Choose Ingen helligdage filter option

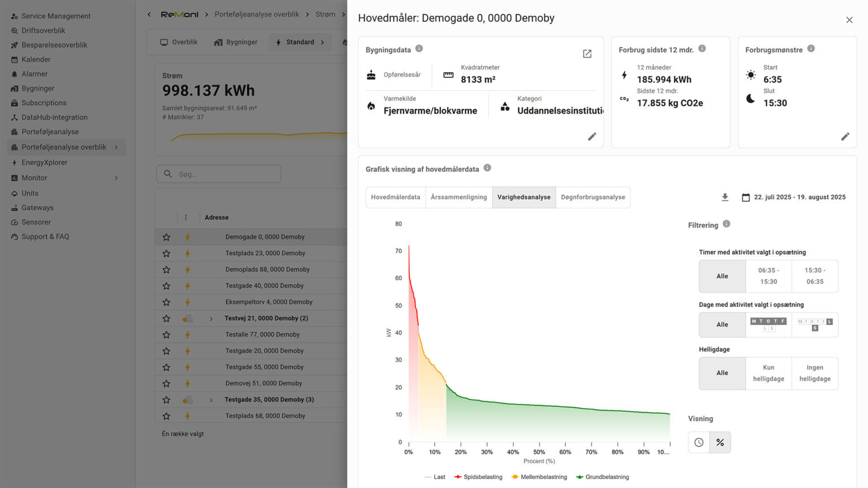point(814,373)
